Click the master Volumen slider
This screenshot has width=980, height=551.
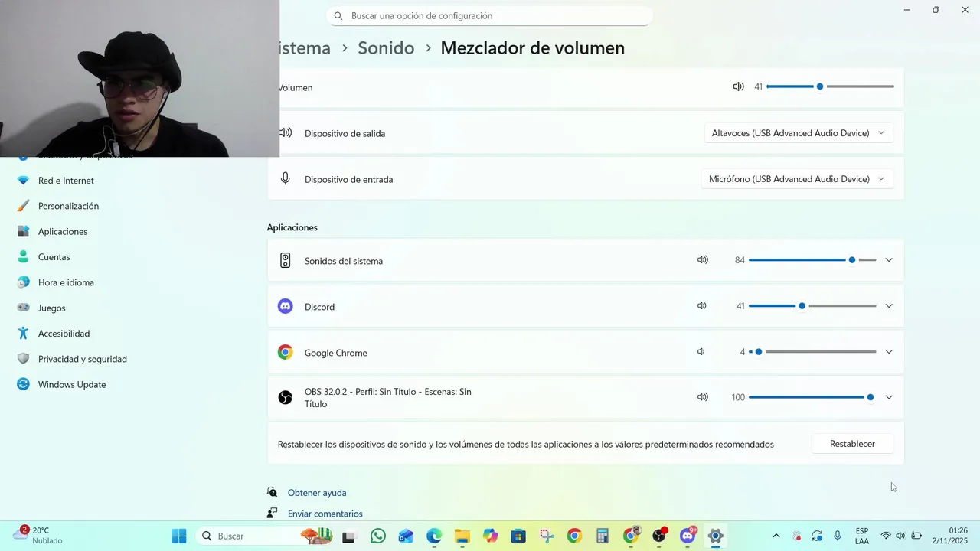830,86
